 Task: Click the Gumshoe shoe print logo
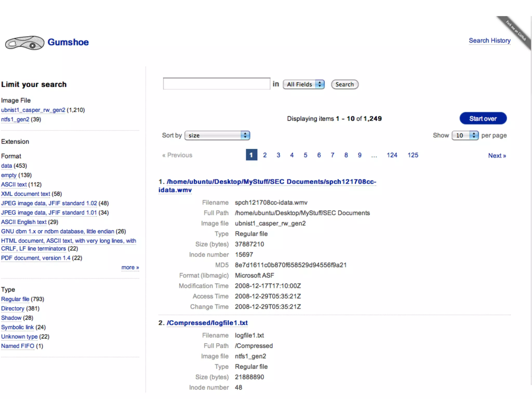pos(25,43)
